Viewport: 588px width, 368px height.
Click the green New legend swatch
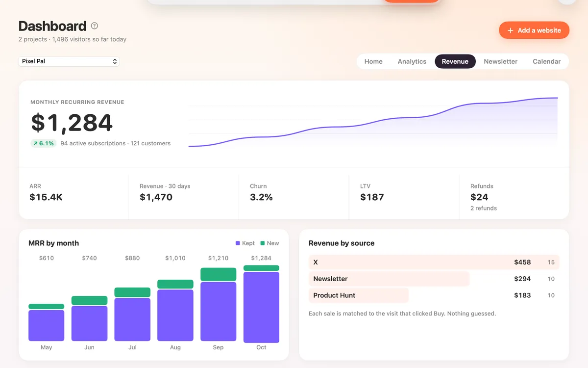pos(263,243)
